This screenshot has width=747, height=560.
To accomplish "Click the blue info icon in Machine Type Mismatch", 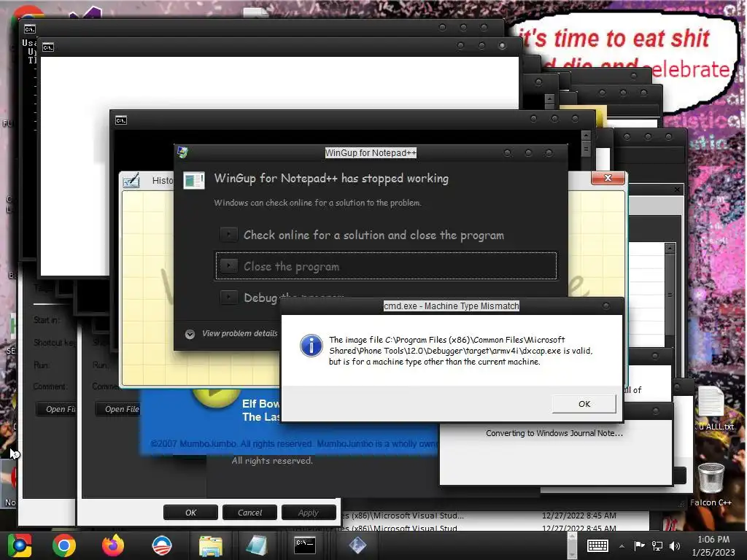I will pyautogui.click(x=311, y=345).
